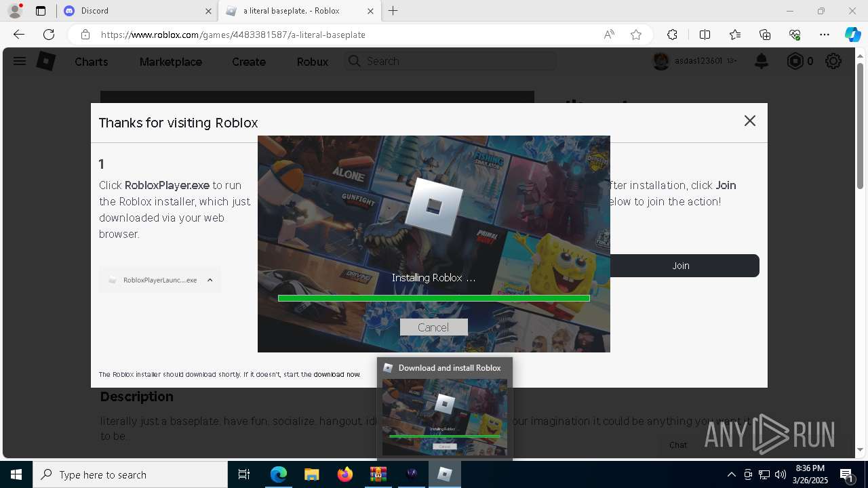This screenshot has height=488, width=868.
Task: Click the read aloud icon
Action: click(x=609, y=35)
